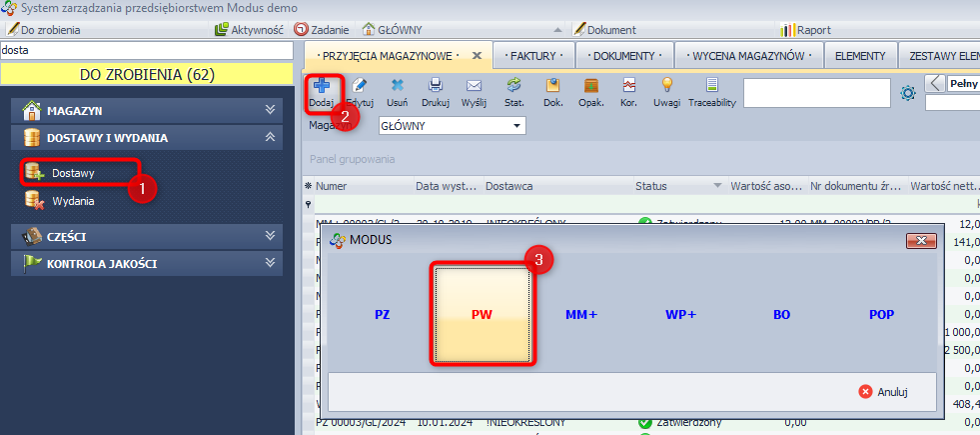Click the Aktywność toolbar item

250,29
